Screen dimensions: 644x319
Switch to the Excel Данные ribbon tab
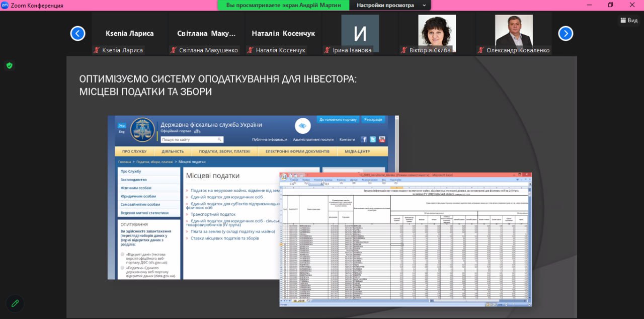tap(354, 180)
